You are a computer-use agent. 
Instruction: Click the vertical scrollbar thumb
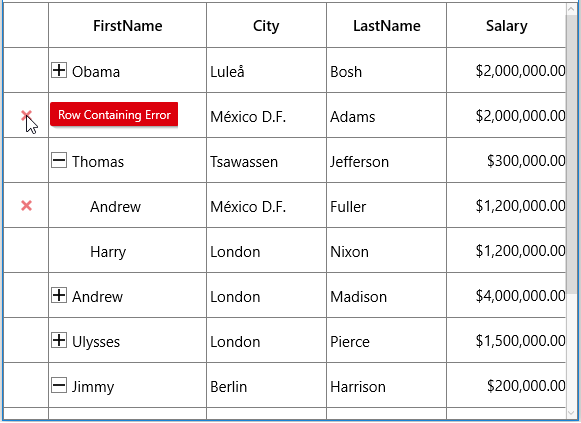571,155
